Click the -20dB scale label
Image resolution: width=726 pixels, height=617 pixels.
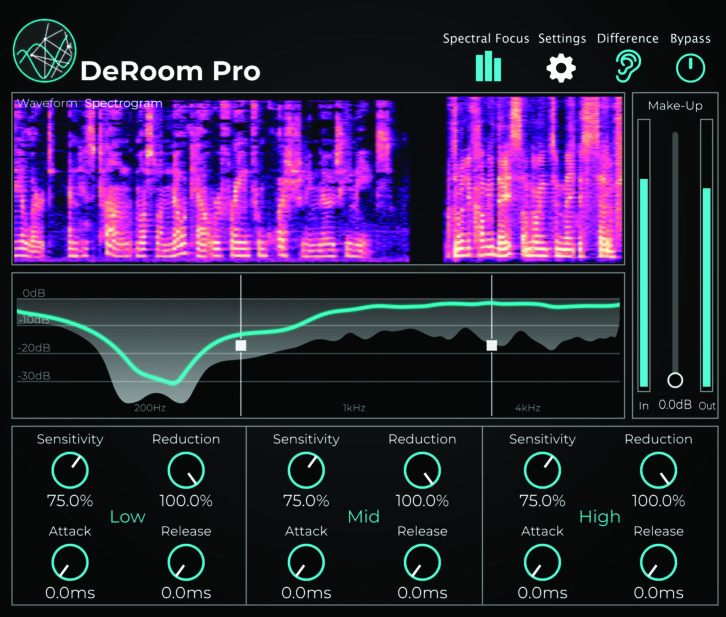pos(34,348)
